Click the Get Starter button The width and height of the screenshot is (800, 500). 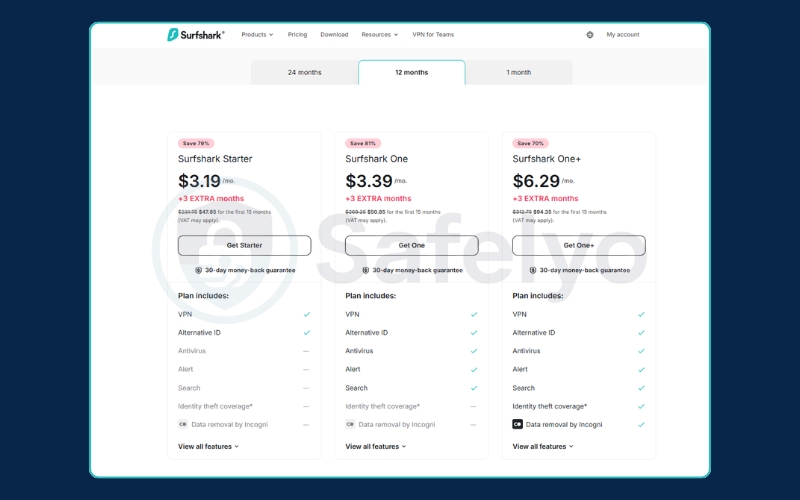pyautogui.click(x=244, y=245)
